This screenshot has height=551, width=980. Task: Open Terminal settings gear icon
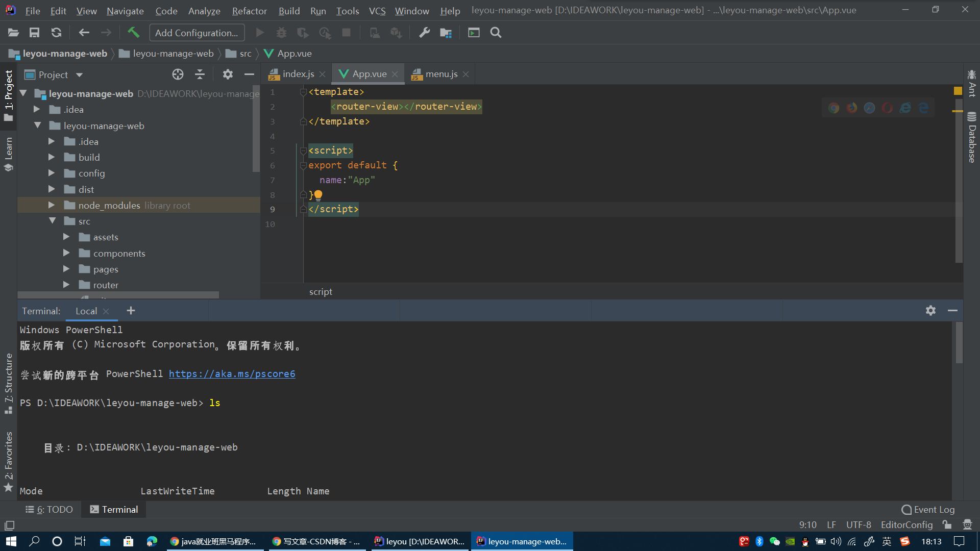[930, 310]
